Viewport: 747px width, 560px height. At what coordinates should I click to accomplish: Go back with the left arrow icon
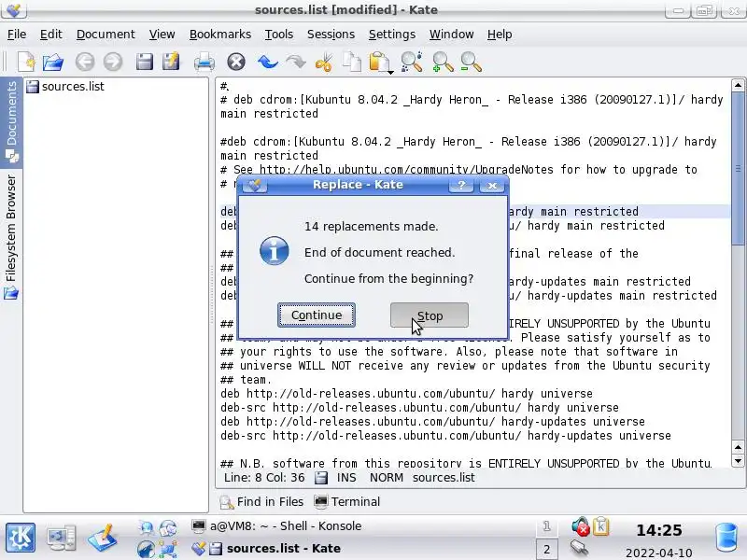tap(85, 62)
